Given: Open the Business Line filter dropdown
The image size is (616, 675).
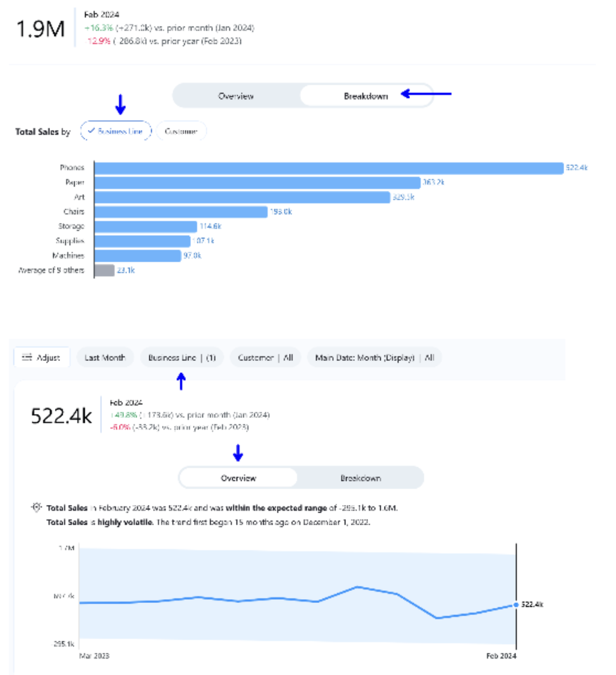Looking at the screenshot, I should pyautogui.click(x=182, y=357).
